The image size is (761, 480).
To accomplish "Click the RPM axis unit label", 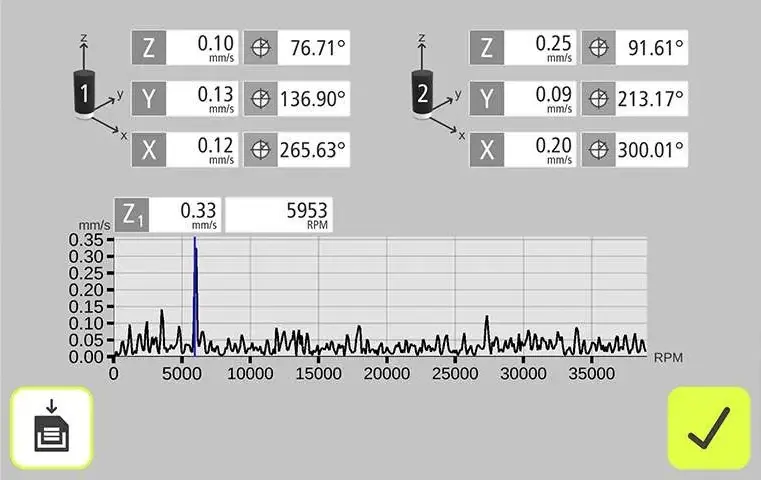I will click(668, 358).
